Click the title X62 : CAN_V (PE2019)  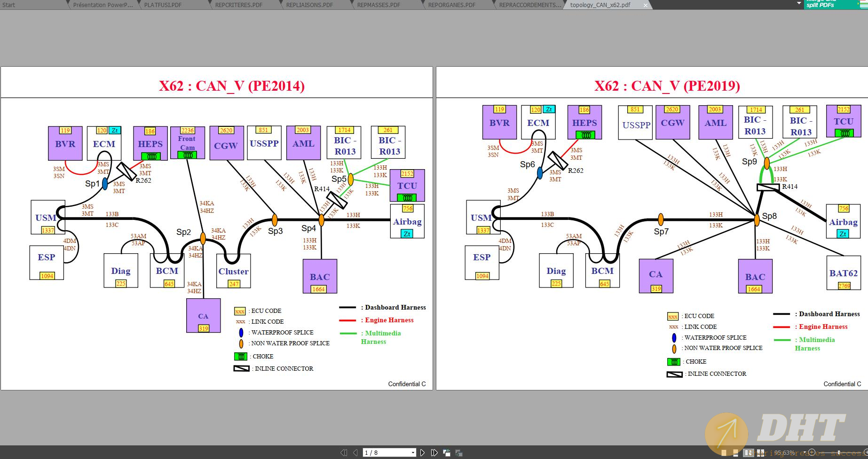667,86
